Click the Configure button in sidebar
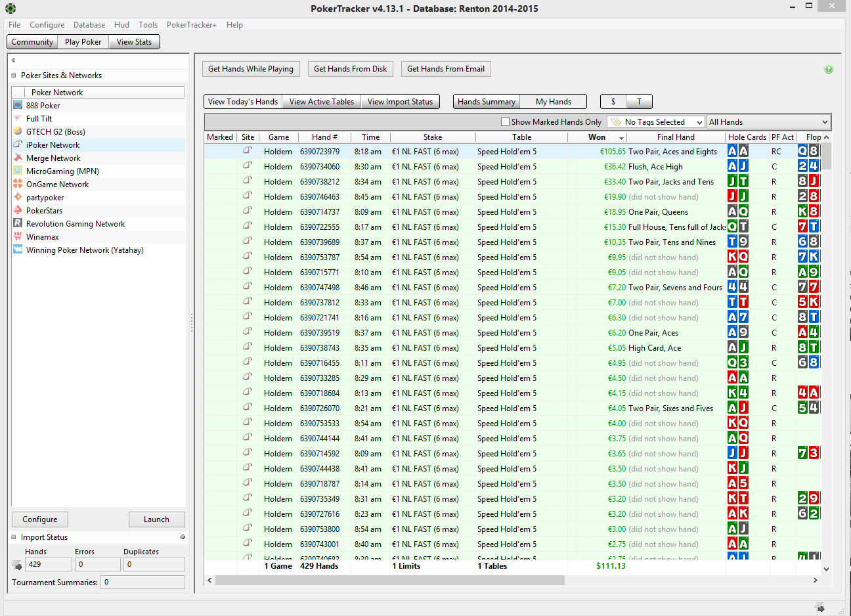851x616 pixels. point(39,519)
